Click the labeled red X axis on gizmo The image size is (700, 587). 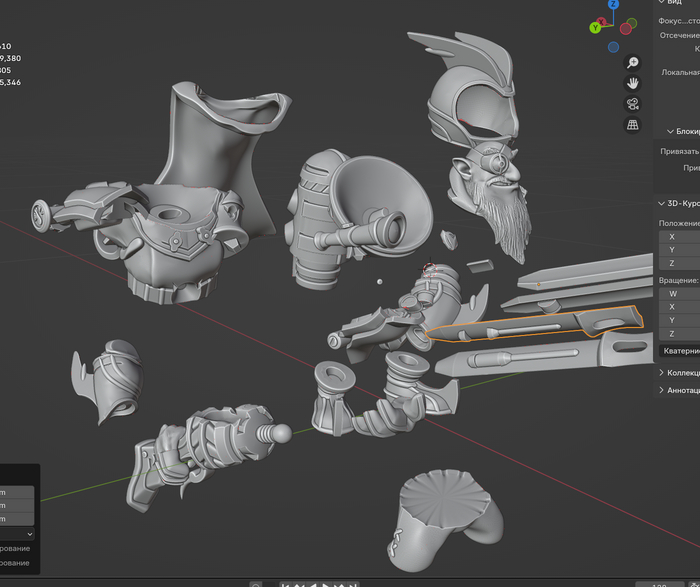pos(602,20)
